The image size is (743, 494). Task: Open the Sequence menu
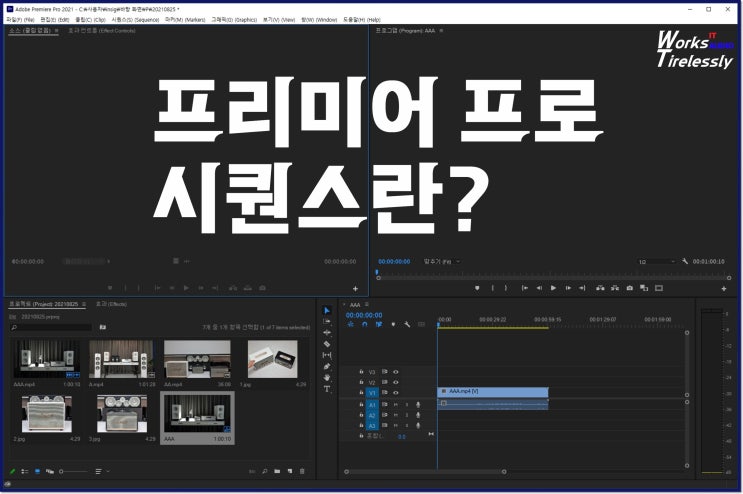(x=135, y=20)
